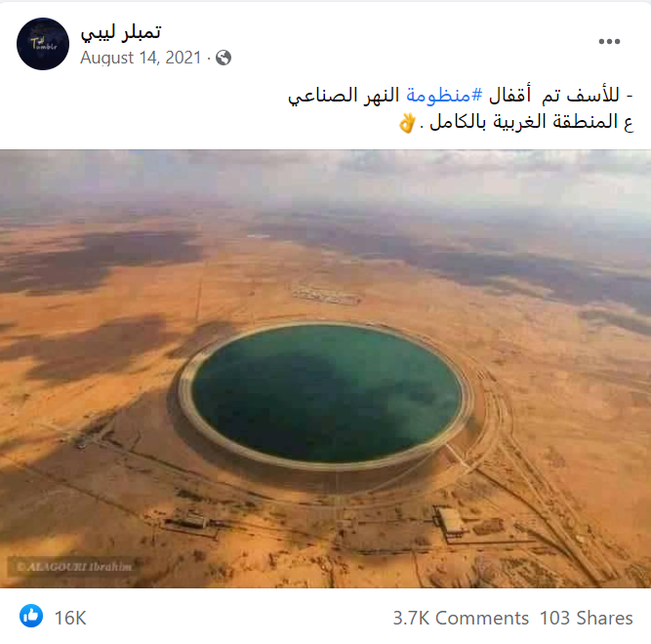This screenshot has height=644, width=651.
Task: Click the white-roofed building in the photo
Action: click(x=450, y=521)
